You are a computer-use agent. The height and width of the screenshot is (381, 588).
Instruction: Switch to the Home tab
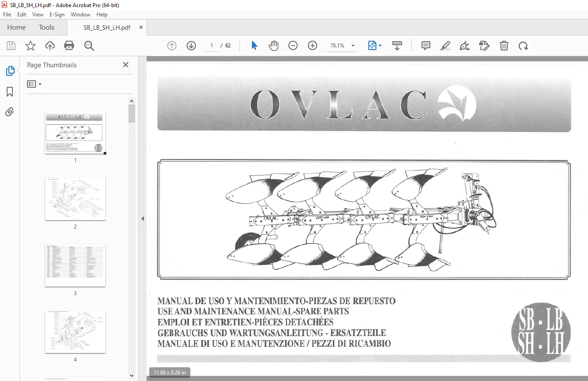click(16, 27)
